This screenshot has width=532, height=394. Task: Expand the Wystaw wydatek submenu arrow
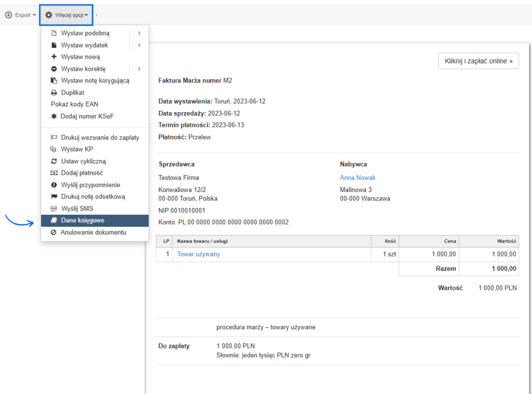tap(139, 45)
